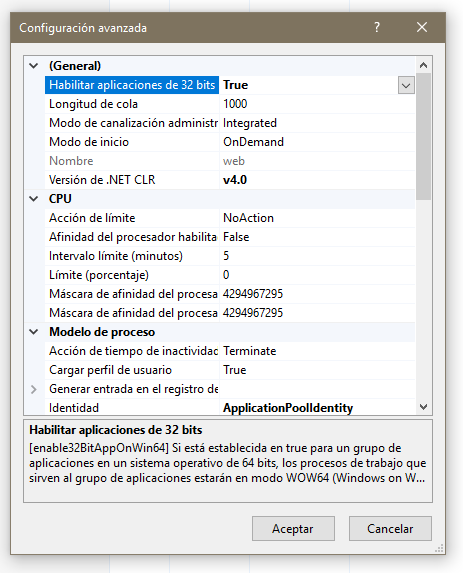Click the Cancelar button
Screen dimensions: 466x574
(x=390, y=529)
